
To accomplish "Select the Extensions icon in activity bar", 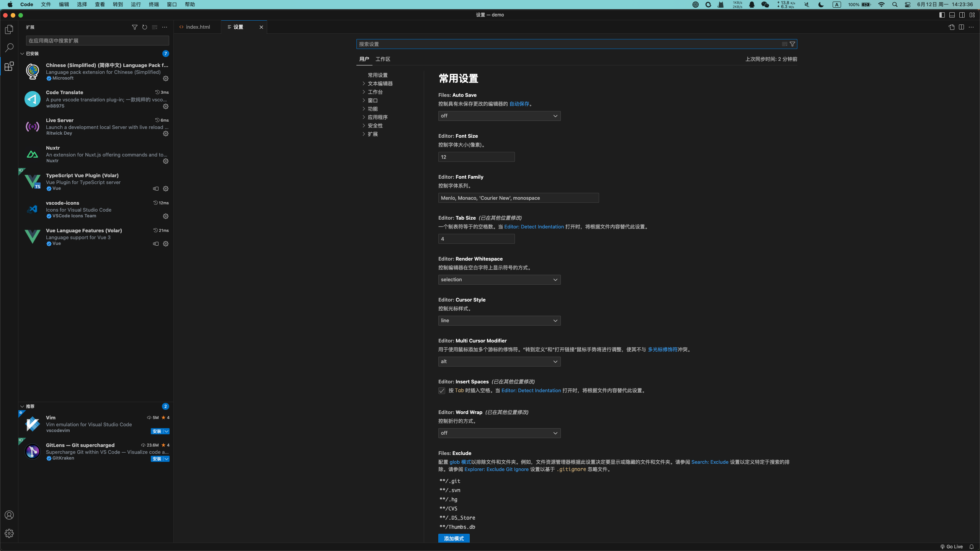I will click(x=9, y=66).
